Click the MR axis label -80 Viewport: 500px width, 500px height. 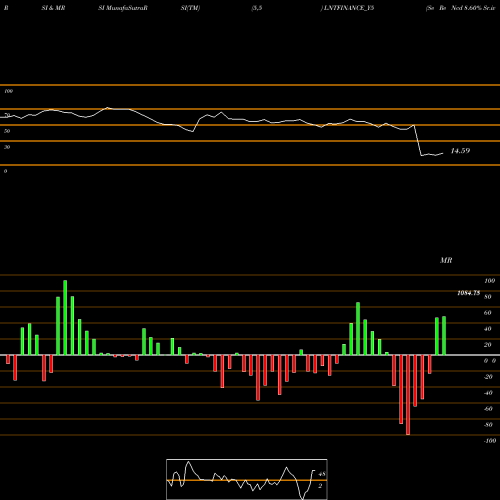pos(488,425)
